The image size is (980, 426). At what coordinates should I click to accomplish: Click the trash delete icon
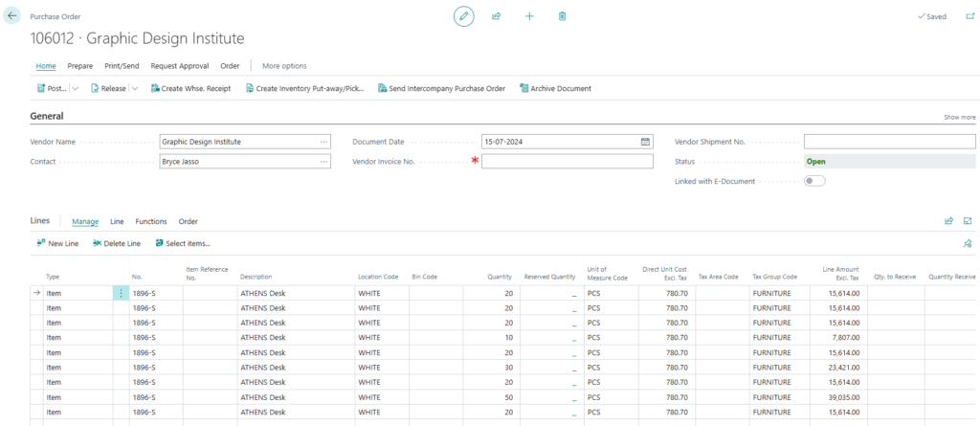tap(562, 16)
